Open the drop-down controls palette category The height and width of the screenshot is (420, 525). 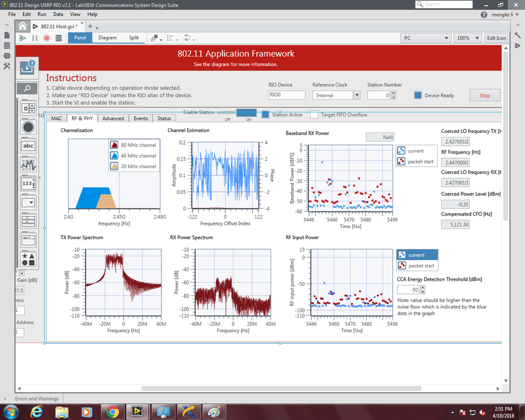pos(28,202)
